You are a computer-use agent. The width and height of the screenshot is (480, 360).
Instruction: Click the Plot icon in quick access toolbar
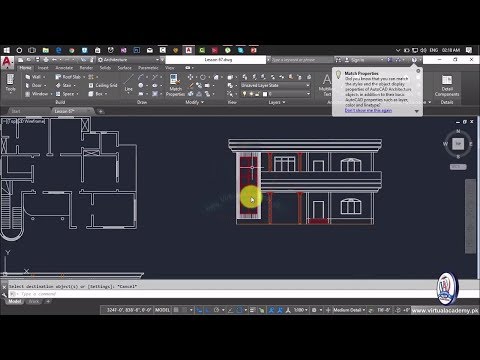click(x=46, y=60)
